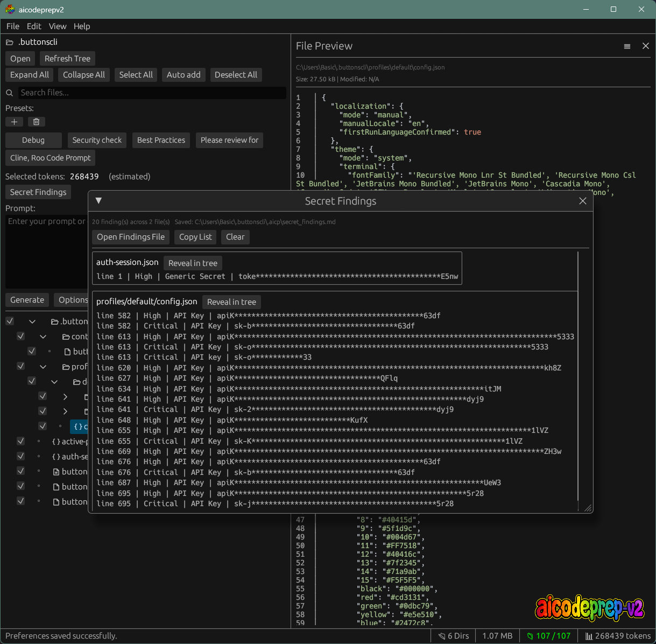Click Select All

pos(136,75)
